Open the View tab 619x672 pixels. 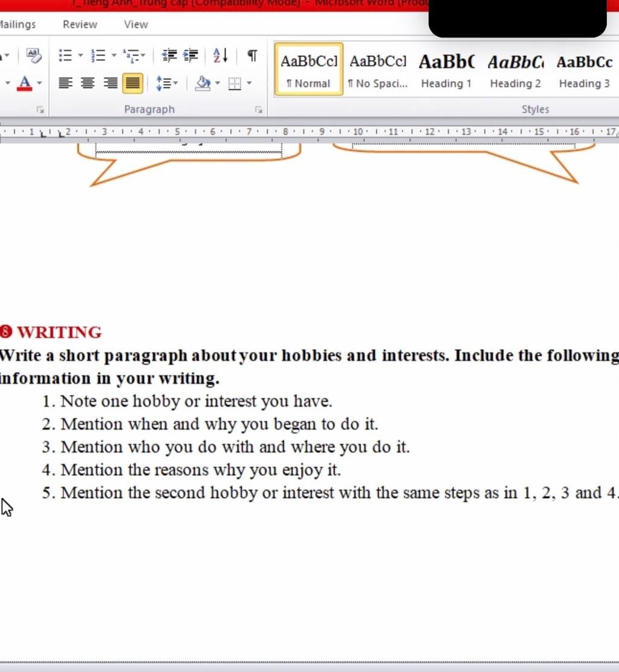(x=136, y=24)
